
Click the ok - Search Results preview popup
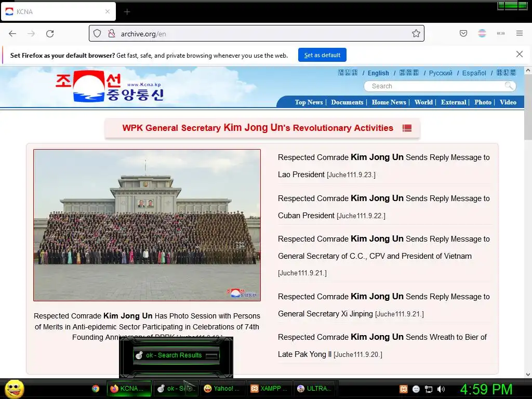pyautogui.click(x=176, y=355)
